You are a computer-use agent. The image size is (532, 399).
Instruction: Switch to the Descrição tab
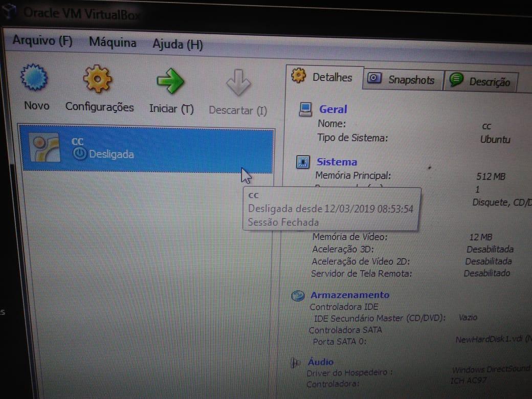[481, 82]
